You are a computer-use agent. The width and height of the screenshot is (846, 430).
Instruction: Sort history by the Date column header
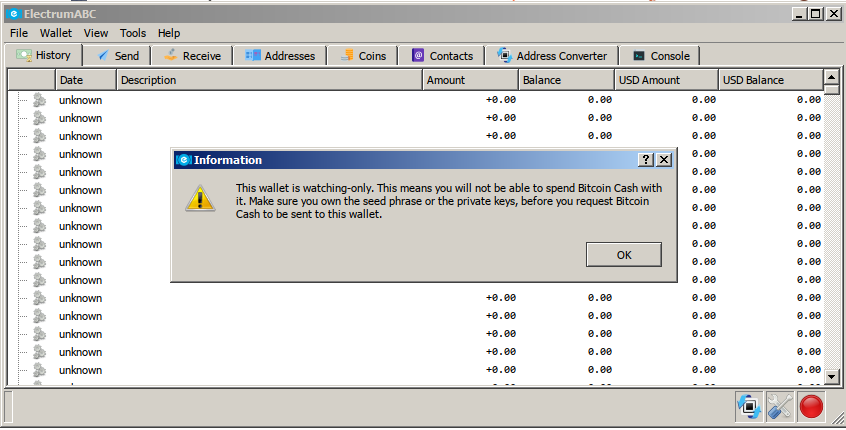[86, 80]
